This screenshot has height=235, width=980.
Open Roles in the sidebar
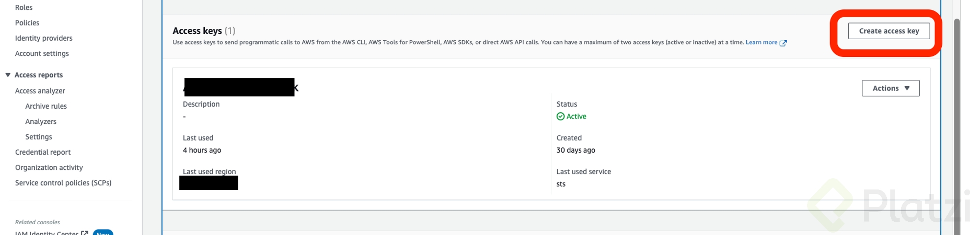24,7
